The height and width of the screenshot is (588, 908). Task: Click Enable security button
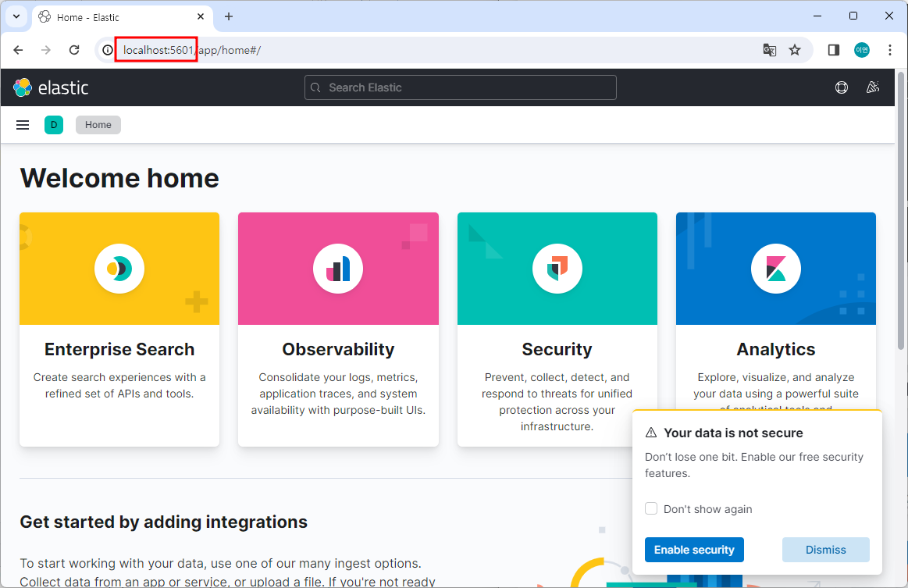click(x=694, y=550)
